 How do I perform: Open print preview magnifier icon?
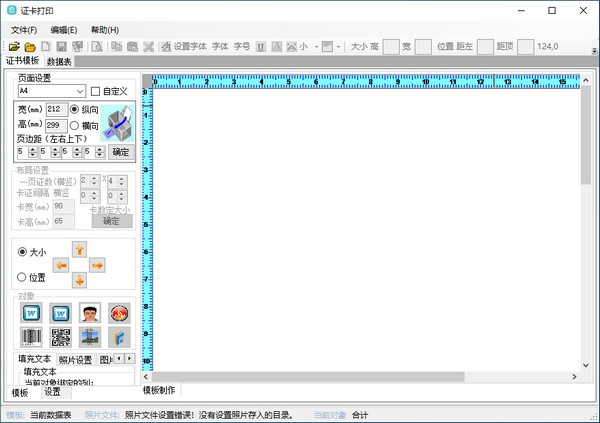point(97,47)
